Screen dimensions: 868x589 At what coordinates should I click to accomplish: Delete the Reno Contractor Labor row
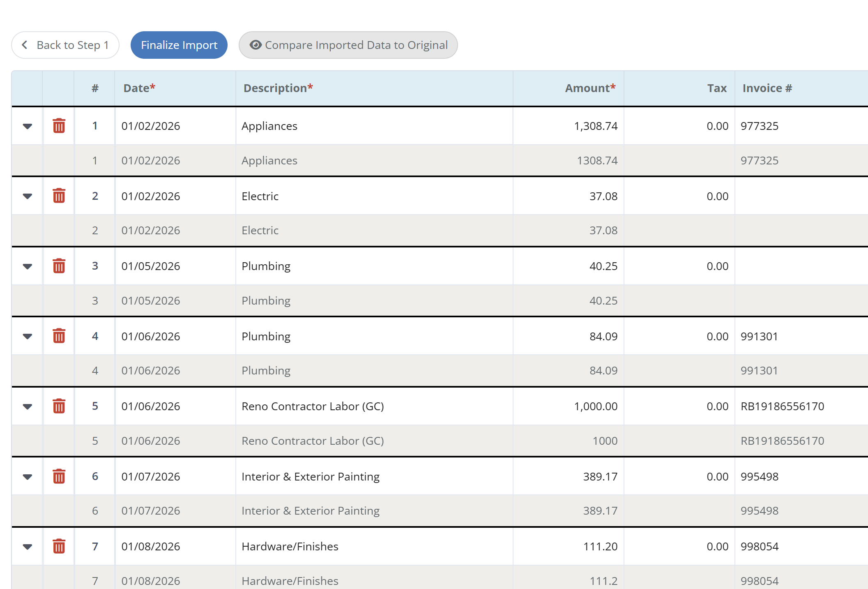point(58,407)
